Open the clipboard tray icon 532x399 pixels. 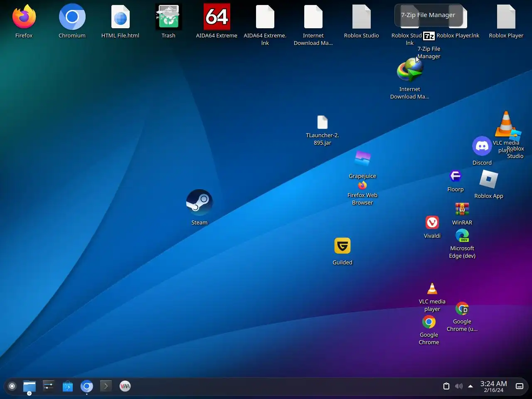[446, 386]
